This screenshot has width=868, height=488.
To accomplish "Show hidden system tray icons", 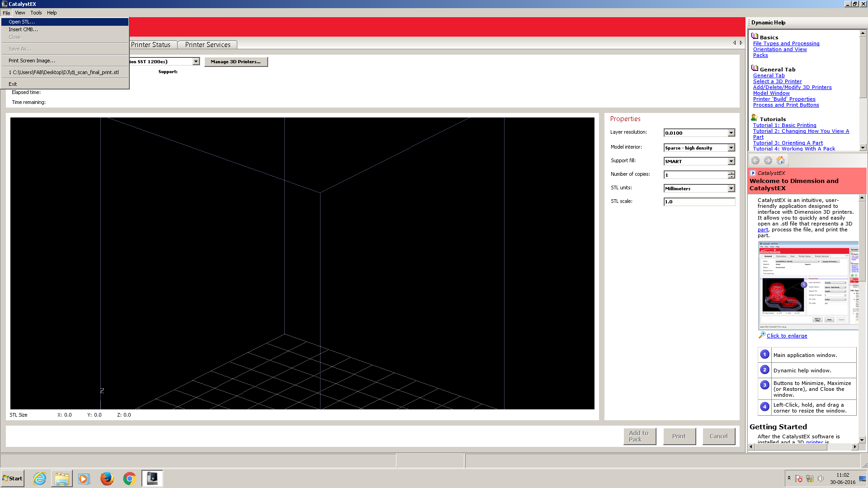I will [789, 478].
